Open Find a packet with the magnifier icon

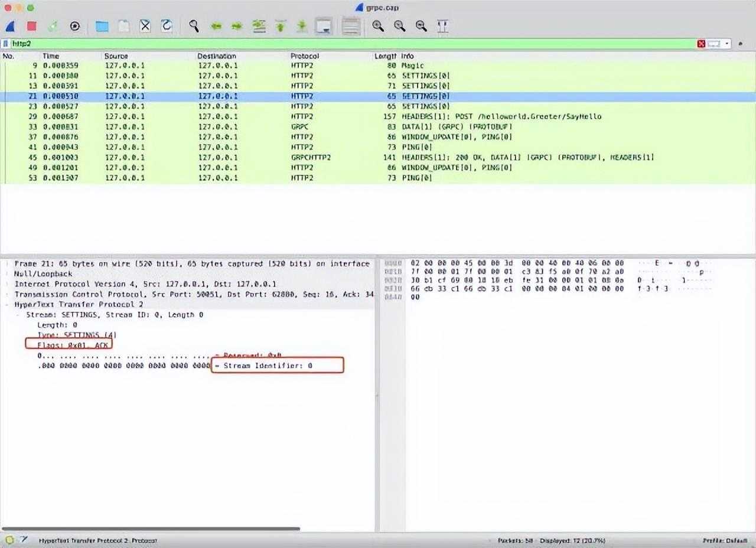pyautogui.click(x=194, y=26)
